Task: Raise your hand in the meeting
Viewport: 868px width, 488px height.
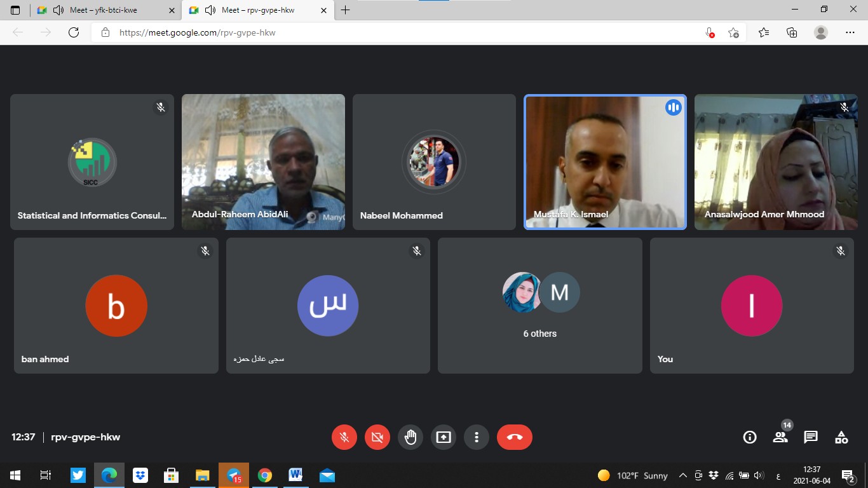Action: pyautogui.click(x=410, y=437)
